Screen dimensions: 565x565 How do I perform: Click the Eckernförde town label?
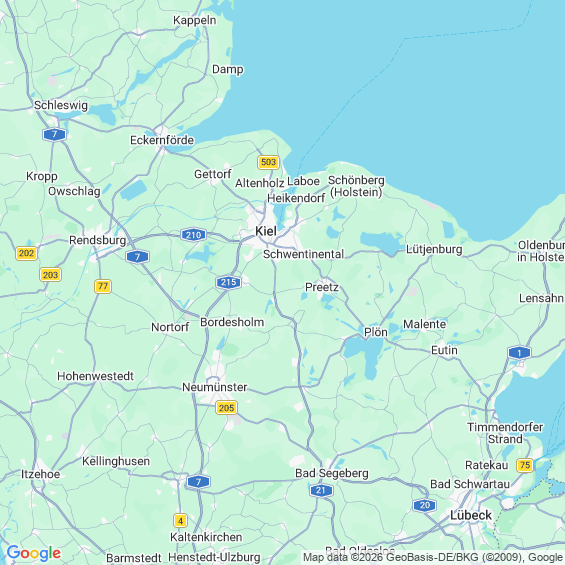[162, 140]
